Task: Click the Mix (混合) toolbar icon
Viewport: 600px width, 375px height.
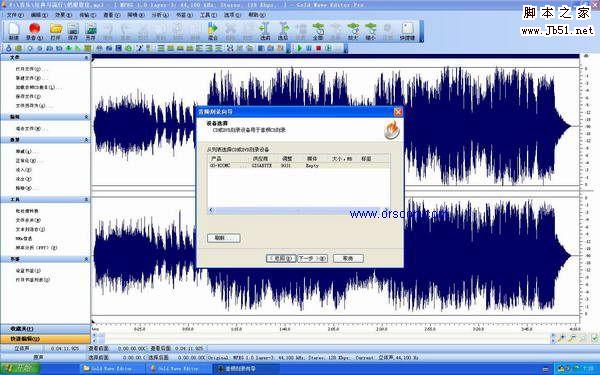Action: (213, 31)
